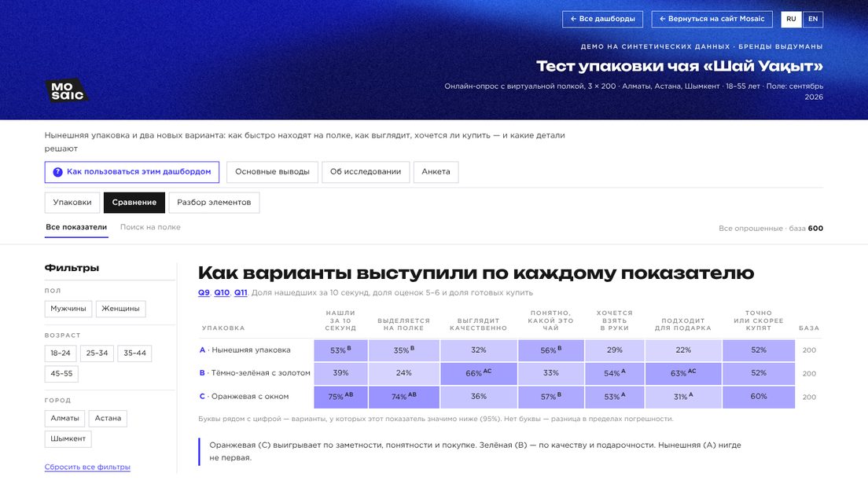Open 'Как пользоваться этим дашбордом' guide
The height and width of the screenshot is (491, 868).
point(132,172)
